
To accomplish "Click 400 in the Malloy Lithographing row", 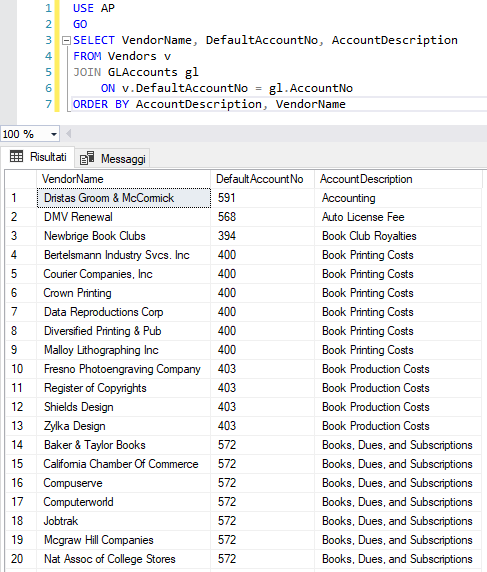I will coord(262,350).
